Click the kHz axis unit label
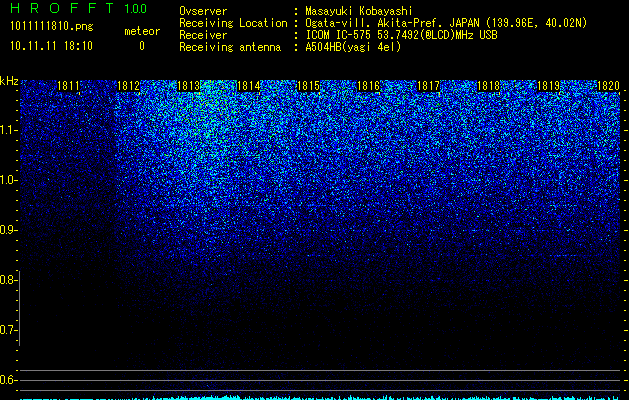This screenshot has height=400, width=629. (x=9, y=81)
